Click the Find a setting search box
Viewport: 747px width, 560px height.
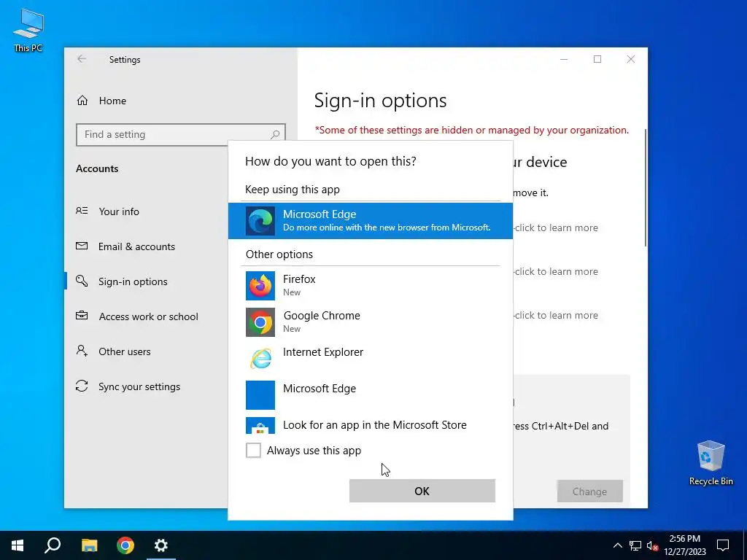[181, 135]
